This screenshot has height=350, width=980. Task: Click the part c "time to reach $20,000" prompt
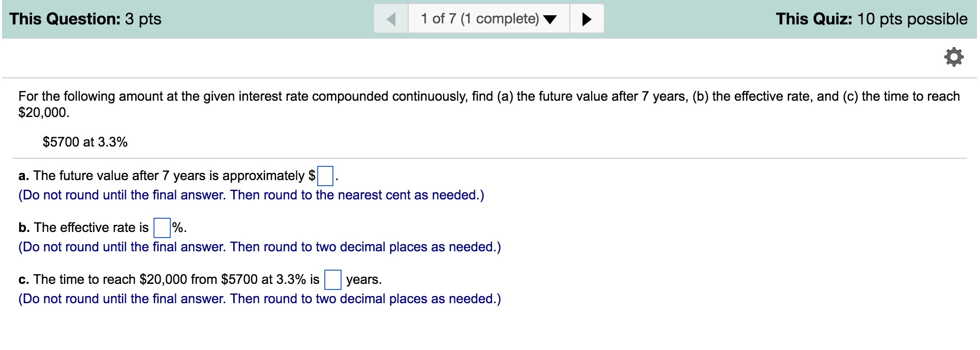click(169, 280)
